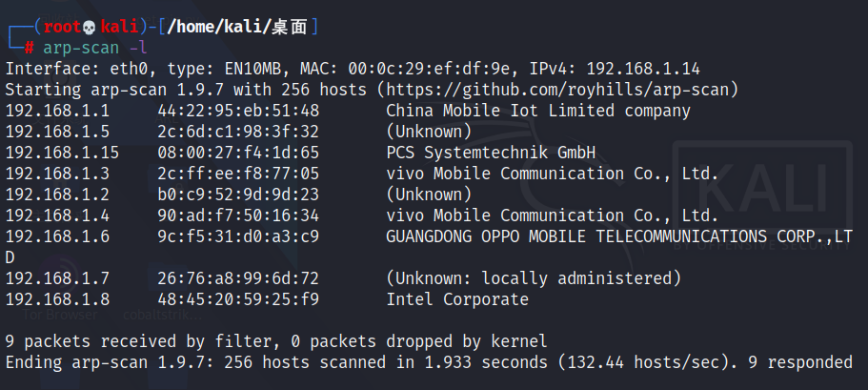Click the (Unknown: locally administered) entry
868x390 pixels.
click(x=534, y=278)
